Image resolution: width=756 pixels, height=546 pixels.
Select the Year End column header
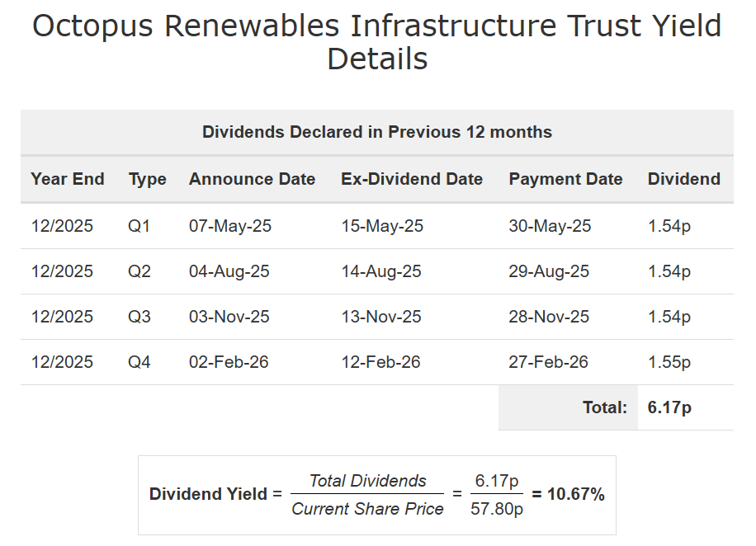pyautogui.click(x=68, y=179)
